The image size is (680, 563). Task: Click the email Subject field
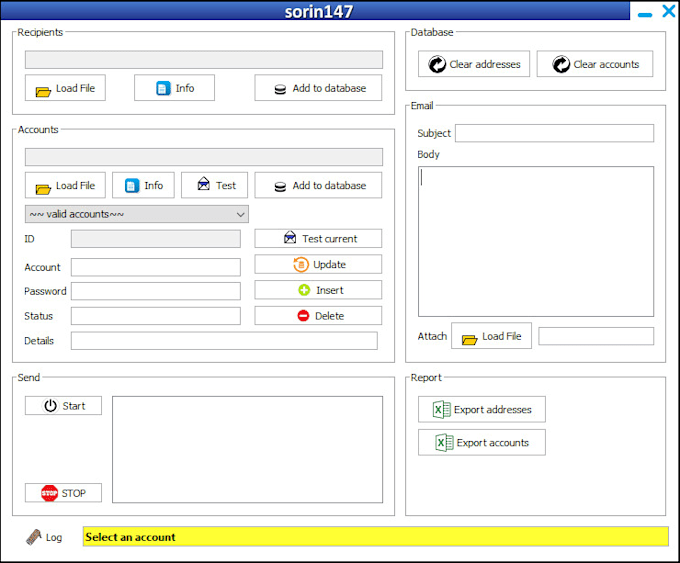[555, 133]
